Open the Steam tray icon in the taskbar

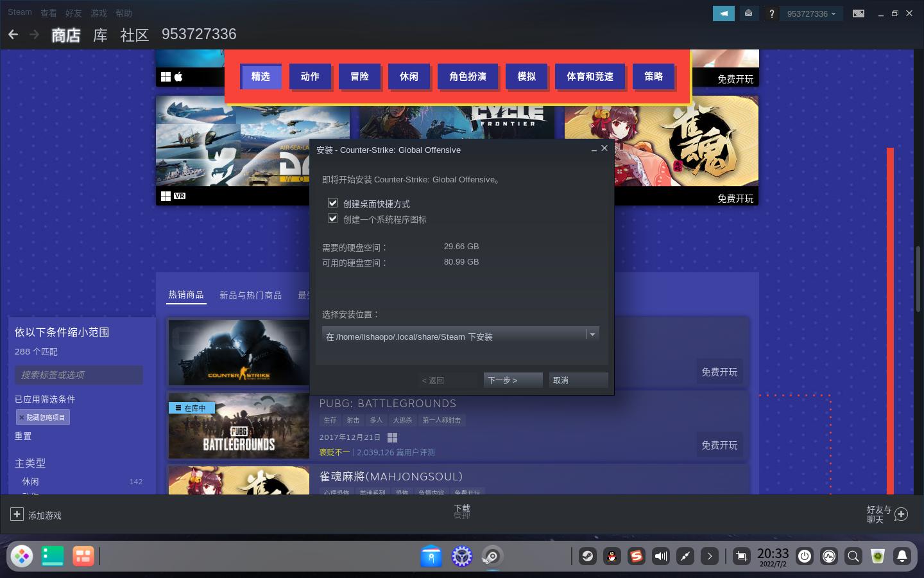click(588, 556)
